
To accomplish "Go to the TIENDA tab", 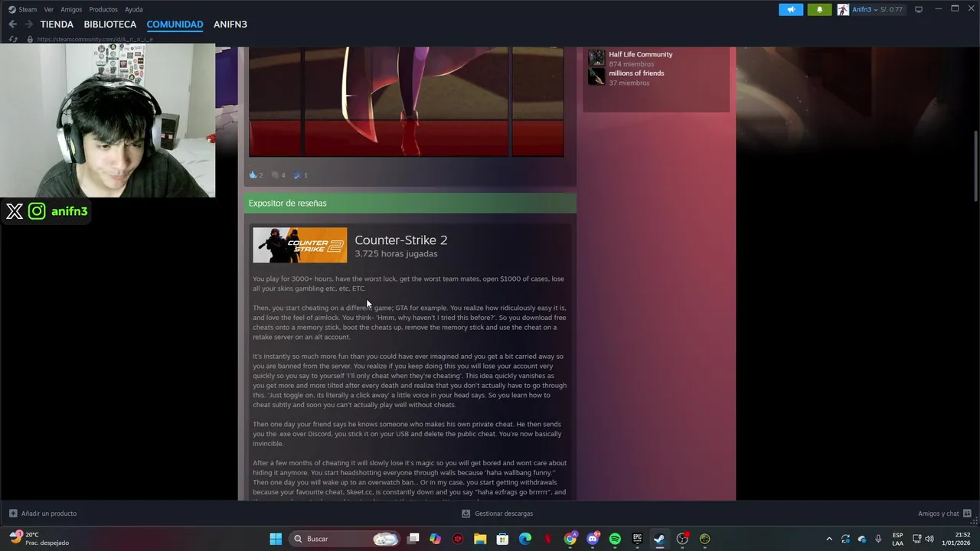I will (x=57, y=24).
